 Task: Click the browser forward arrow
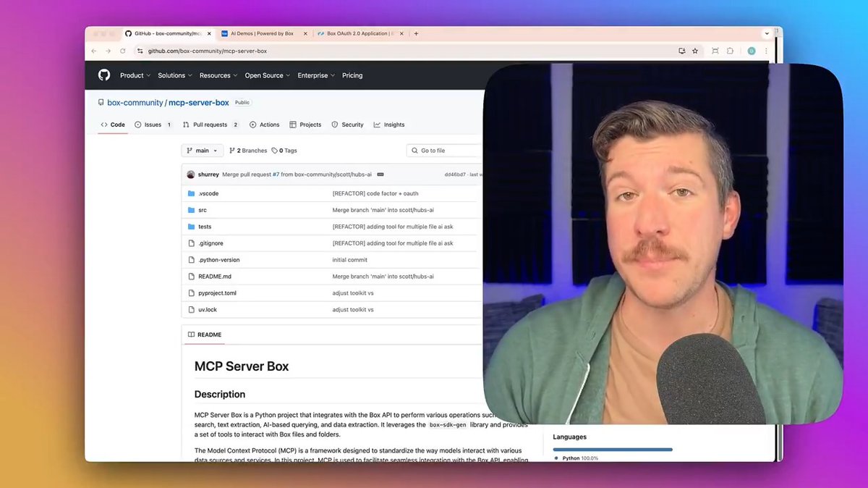[109, 51]
